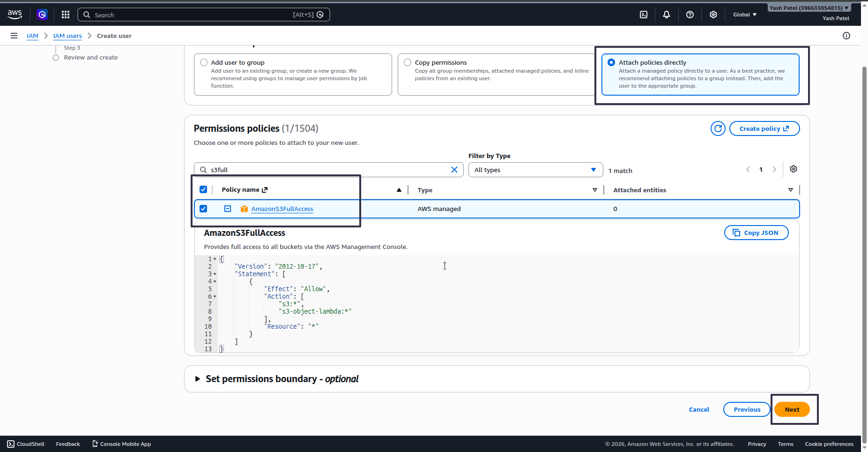Open CloudShell from the top bar icon

pyautogui.click(x=644, y=15)
